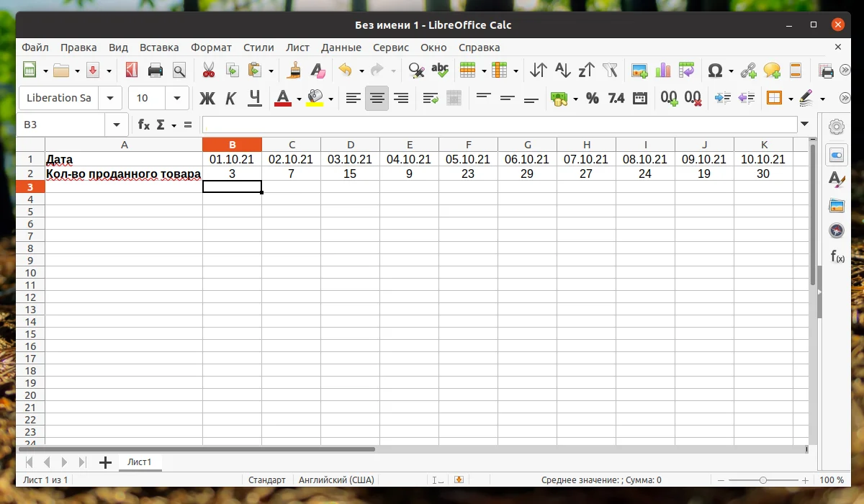Insert an image into the sheet
The image size is (864, 504).
tap(638, 70)
